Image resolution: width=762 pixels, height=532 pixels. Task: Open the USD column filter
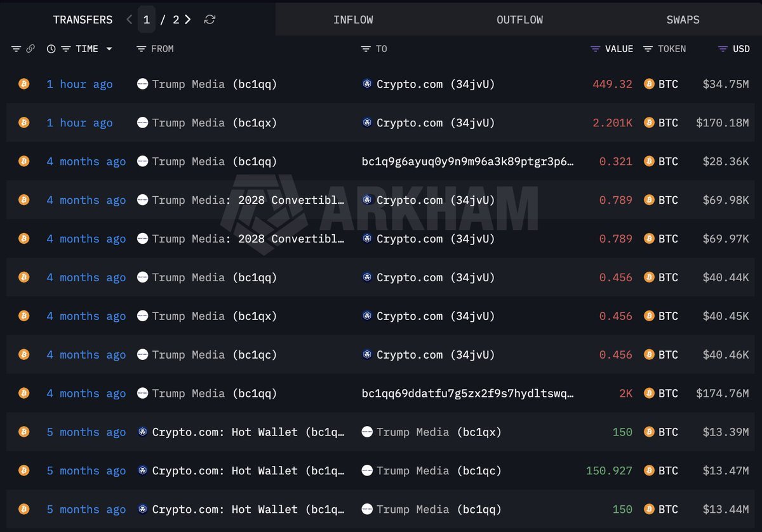coord(723,49)
